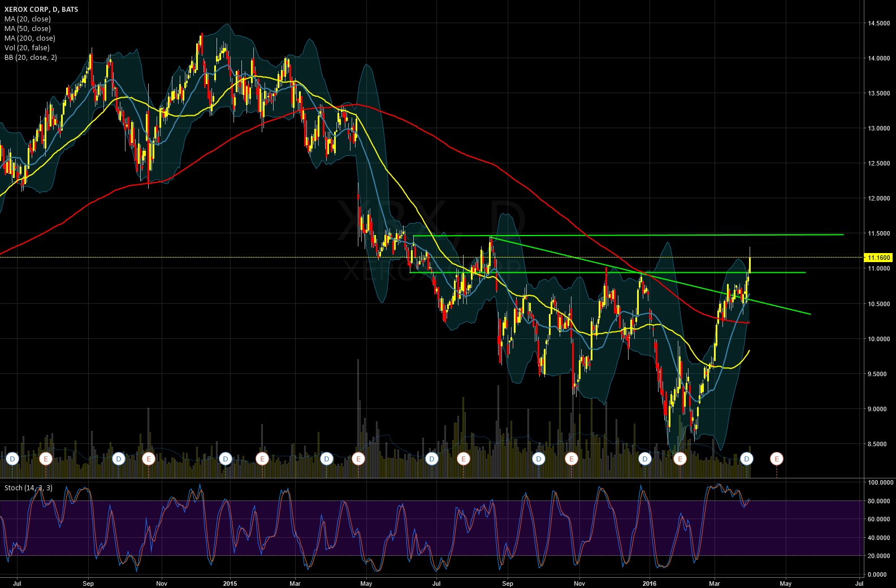896x588 pixels.
Task: Select the MA (50, close) indicator label
Action: click(28, 29)
